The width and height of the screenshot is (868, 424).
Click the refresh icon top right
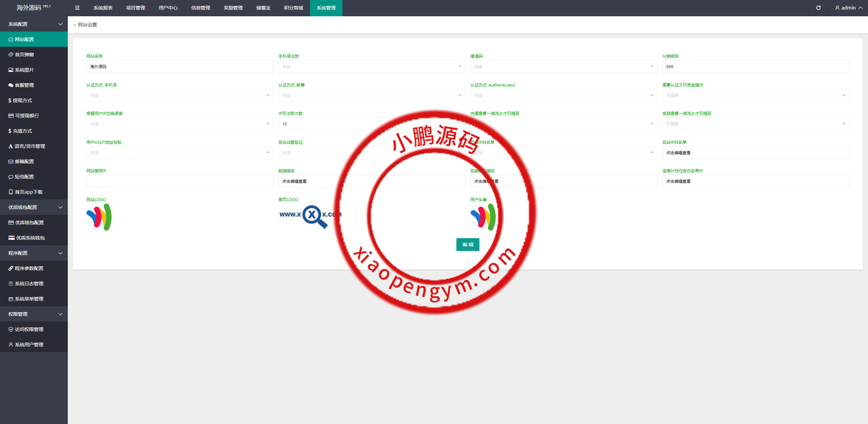pos(818,7)
